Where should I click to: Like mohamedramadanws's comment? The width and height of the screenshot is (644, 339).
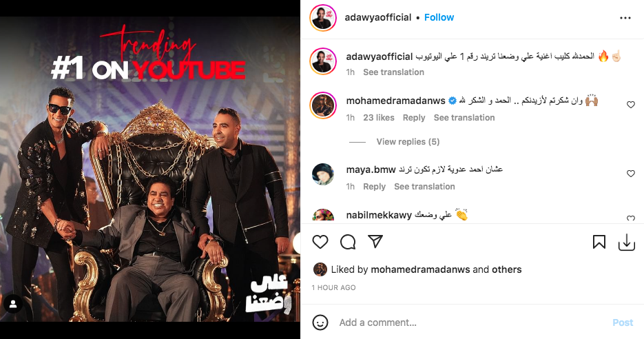630,105
